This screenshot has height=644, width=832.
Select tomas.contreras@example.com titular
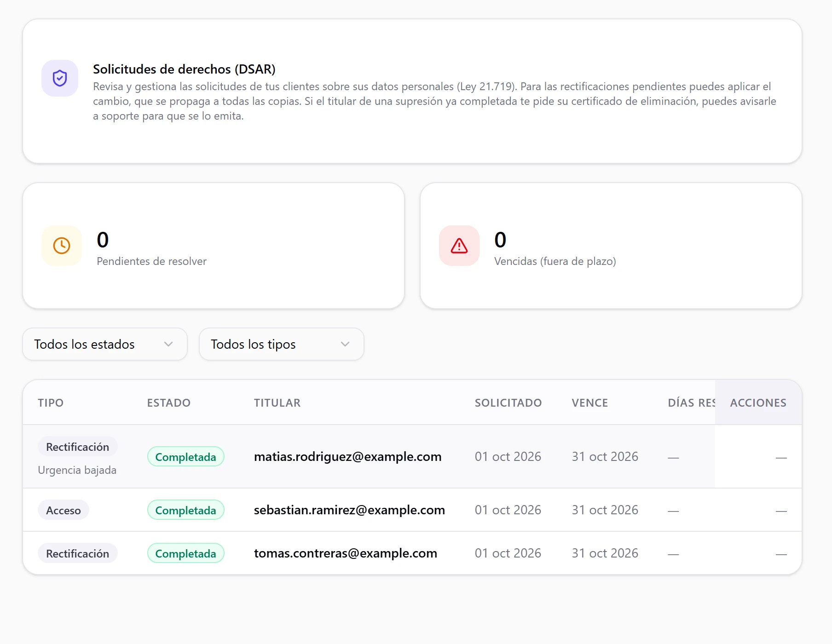coord(346,553)
